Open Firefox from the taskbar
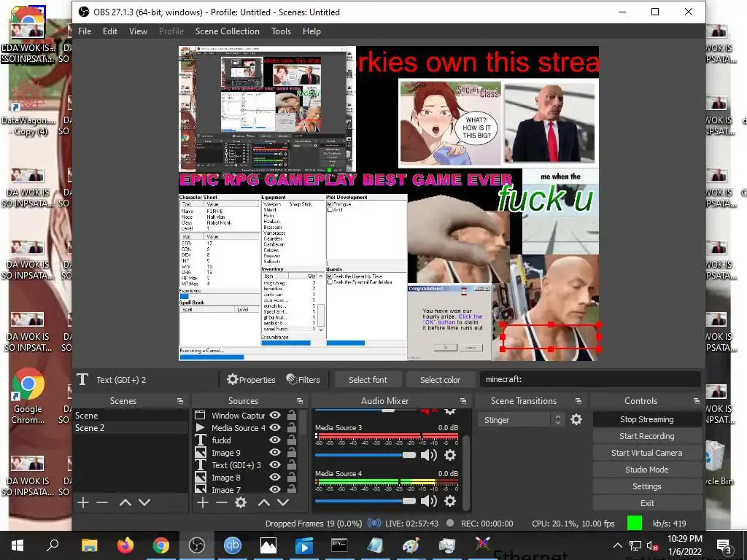Image resolution: width=747 pixels, height=560 pixels. (x=125, y=545)
